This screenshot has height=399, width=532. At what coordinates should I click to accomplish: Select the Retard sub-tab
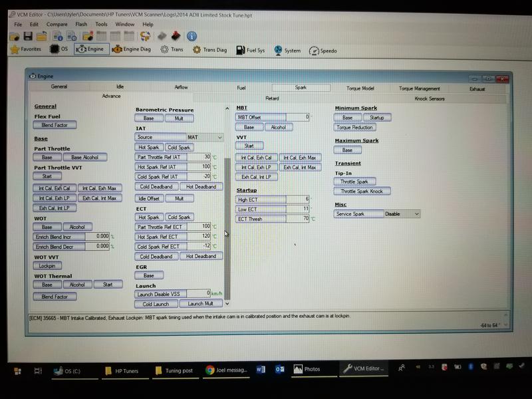pyautogui.click(x=272, y=98)
